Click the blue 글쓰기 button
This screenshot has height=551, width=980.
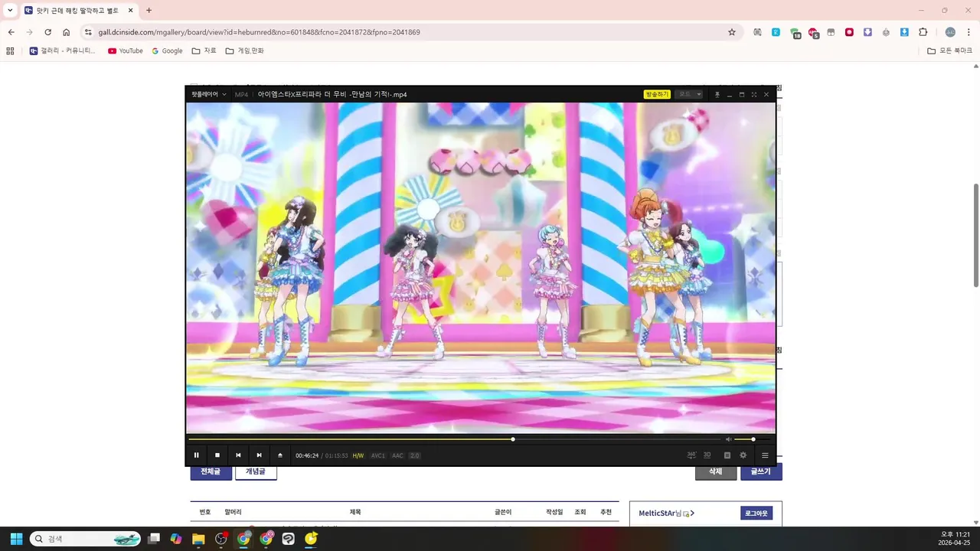[x=761, y=472]
